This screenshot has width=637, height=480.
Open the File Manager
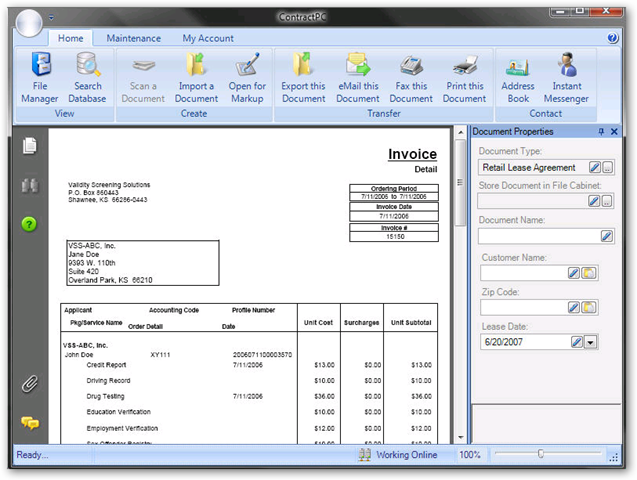40,78
